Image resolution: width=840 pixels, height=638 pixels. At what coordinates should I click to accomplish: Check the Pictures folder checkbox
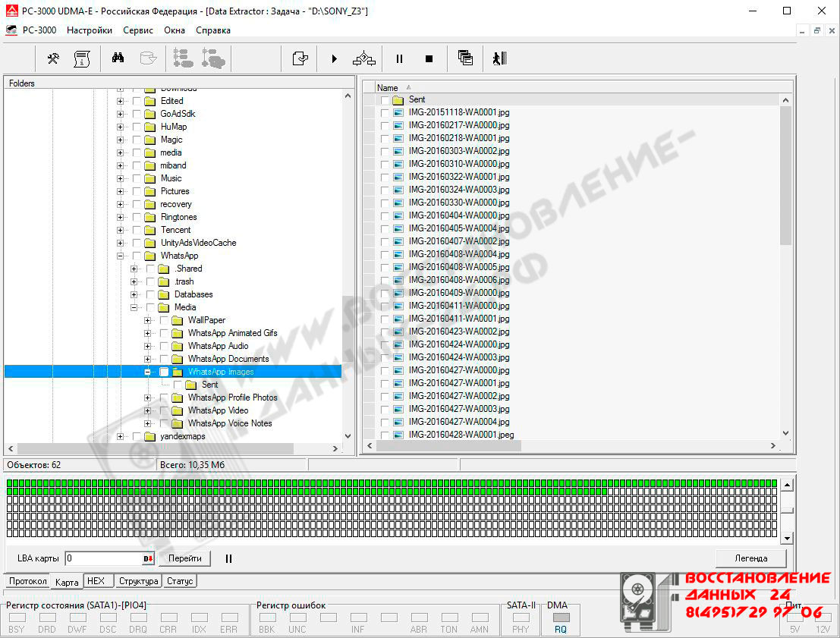click(x=137, y=191)
